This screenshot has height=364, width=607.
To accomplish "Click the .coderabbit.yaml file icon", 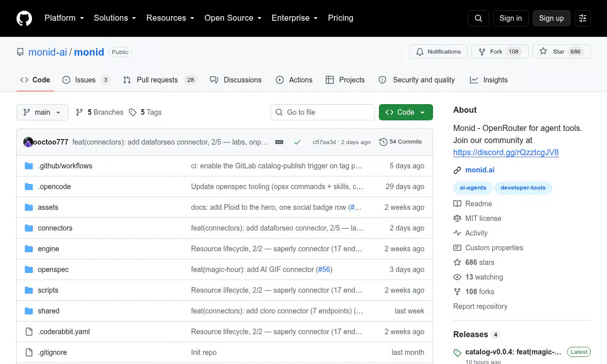I will (x=29, y=332).
